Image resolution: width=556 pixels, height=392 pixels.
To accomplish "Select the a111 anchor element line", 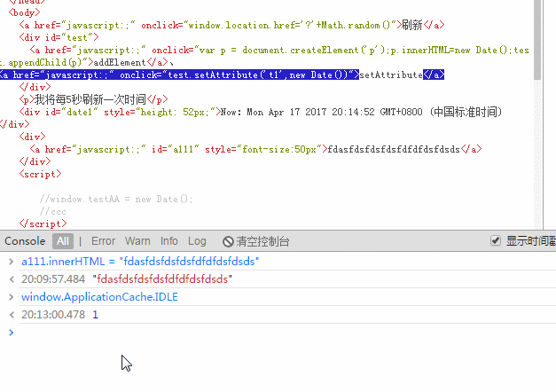I will (255, 149).
